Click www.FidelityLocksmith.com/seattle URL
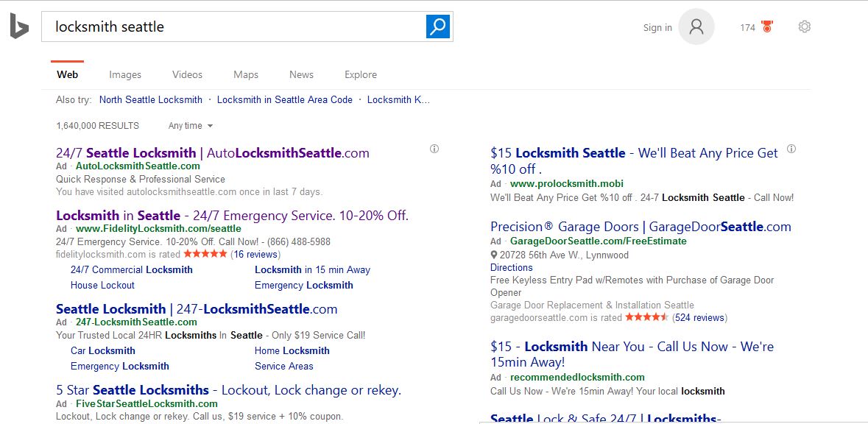The image size is (868, 424). pyautogui.click(x=158, y=229)
